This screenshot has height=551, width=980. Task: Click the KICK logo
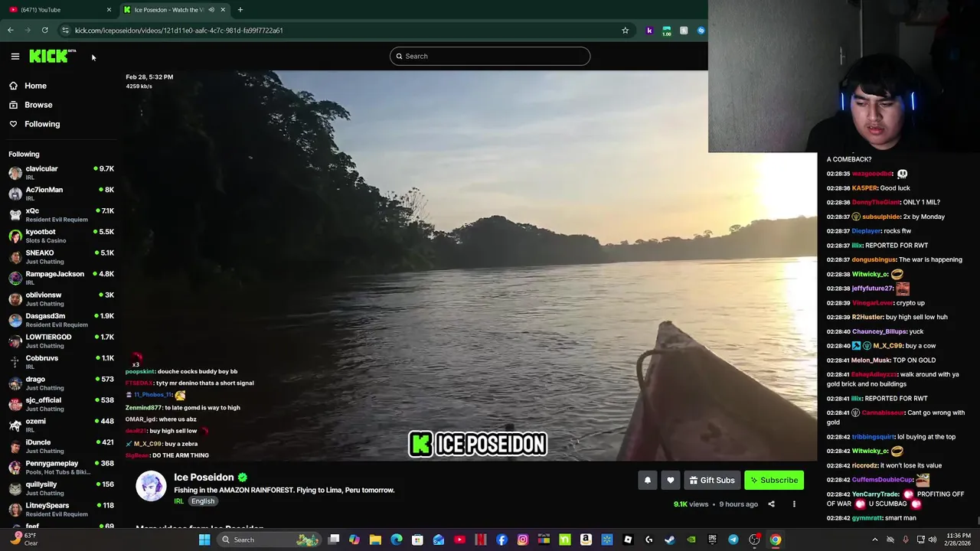click(52, 56)
